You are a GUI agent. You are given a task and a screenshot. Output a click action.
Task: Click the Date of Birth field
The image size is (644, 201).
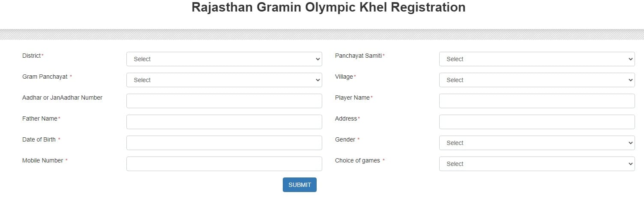point(224,143)
